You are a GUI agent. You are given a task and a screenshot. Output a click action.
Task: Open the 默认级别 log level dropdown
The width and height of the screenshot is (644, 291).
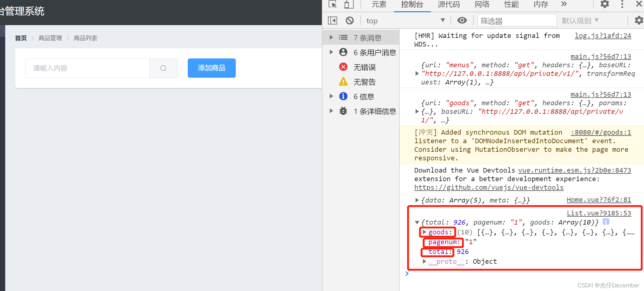(580, 21)
